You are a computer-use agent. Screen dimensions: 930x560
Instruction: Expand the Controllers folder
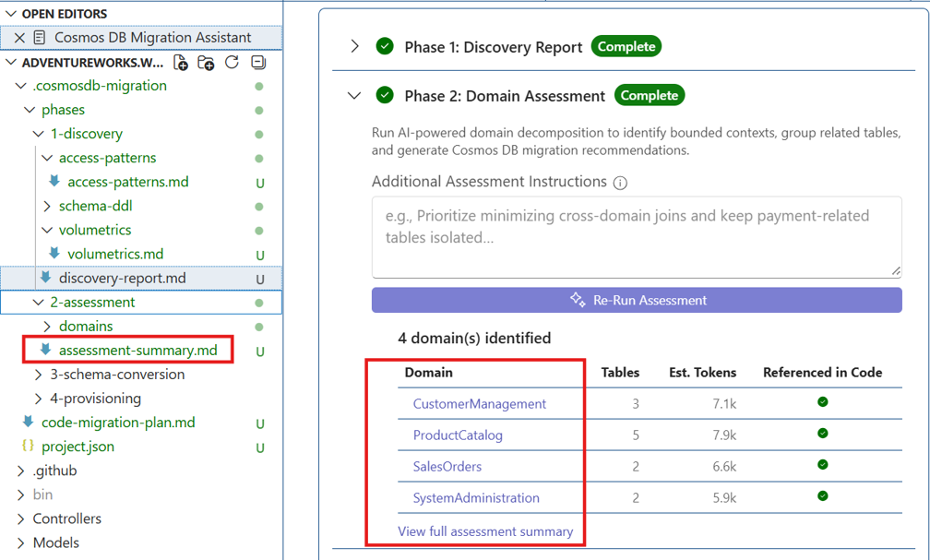pyautogui.click(x=20, y=519)
